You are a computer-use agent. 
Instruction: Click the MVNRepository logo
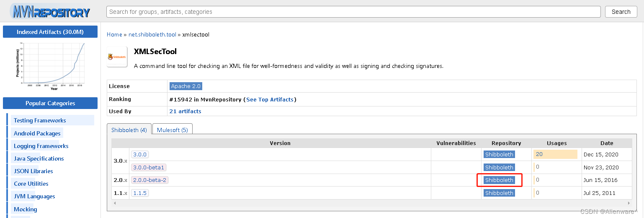click(50, 11)
